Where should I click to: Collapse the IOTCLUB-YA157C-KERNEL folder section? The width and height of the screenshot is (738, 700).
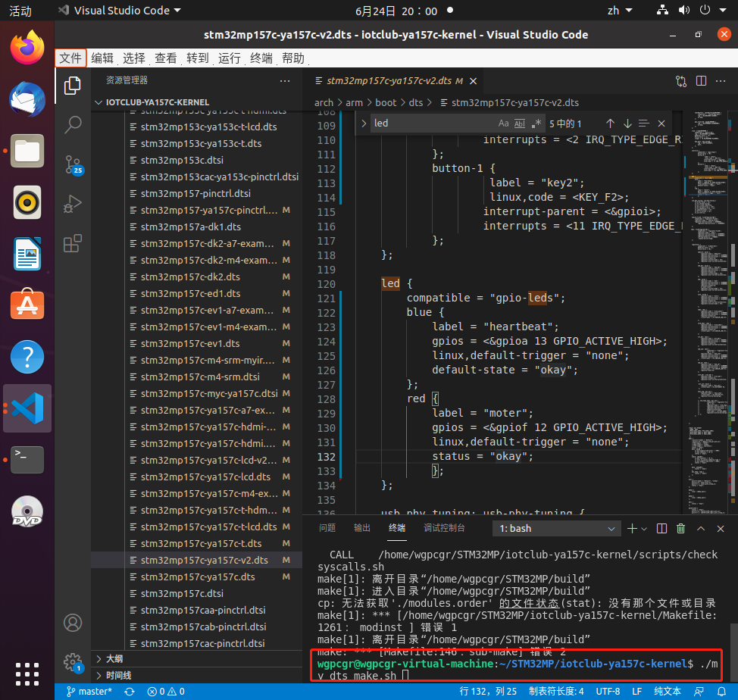point(197,102)
